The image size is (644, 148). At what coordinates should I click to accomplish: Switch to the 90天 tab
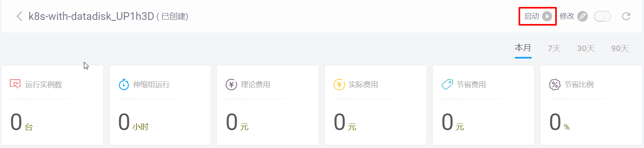[620, 49]
